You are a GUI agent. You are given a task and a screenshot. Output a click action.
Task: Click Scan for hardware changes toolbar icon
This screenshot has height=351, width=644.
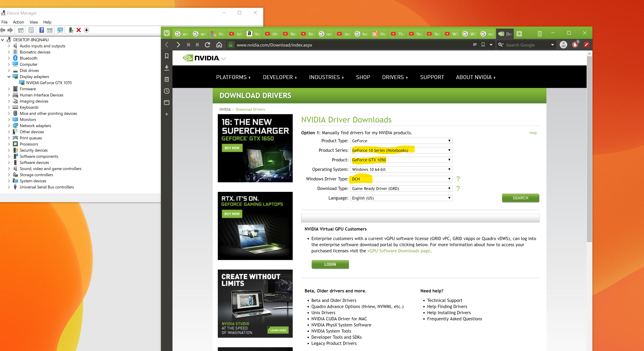(x=60, y=30)
